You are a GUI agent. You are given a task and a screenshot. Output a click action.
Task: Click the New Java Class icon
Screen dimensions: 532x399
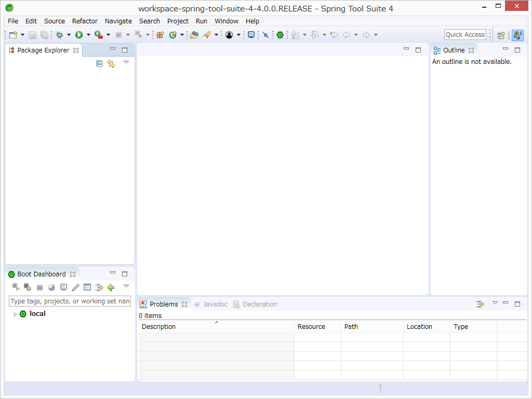pyautogui.click(x=173, y=35)
